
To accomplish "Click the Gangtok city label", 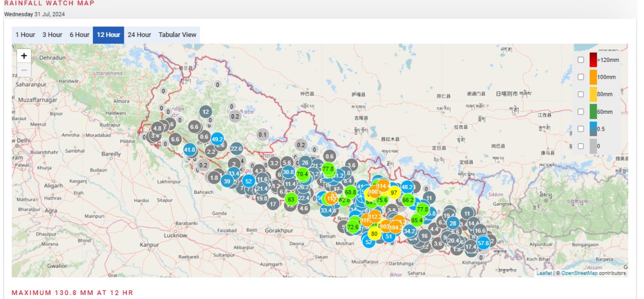I will click(502, 204).
